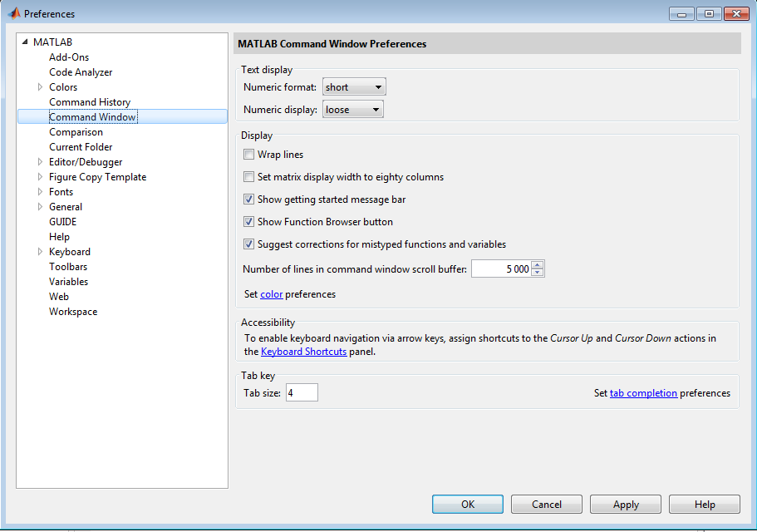This screenshot has width=757, height=532.
Task: Select Colors in the preferences tree
Action: (63, 87)
